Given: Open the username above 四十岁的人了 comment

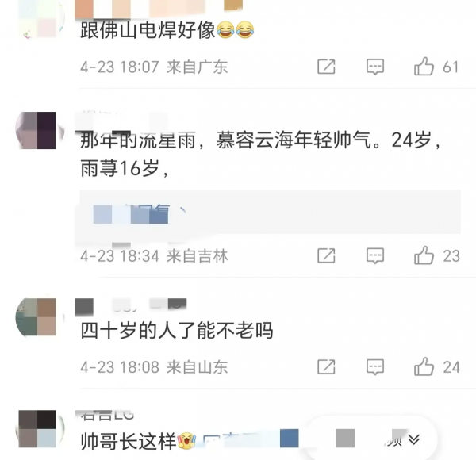Looking at the screenshot, I should click(131, 306).
